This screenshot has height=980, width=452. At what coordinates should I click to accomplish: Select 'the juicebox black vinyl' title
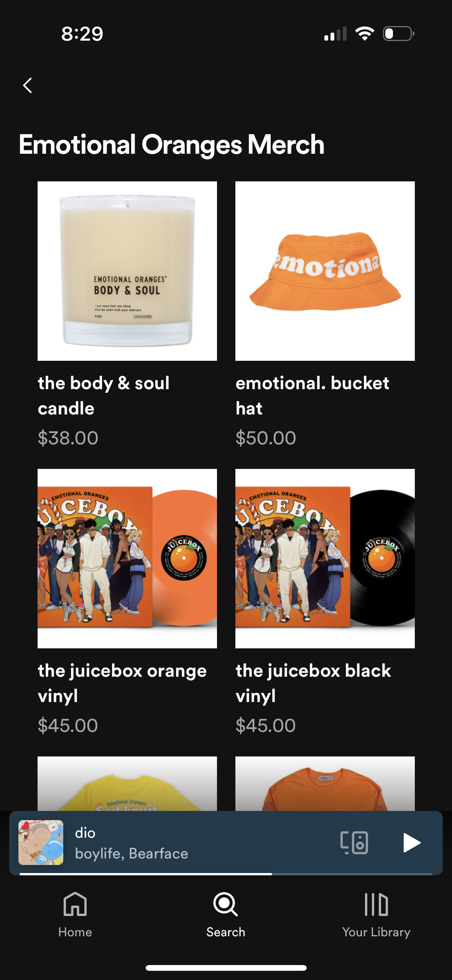[x=313, y=683]
